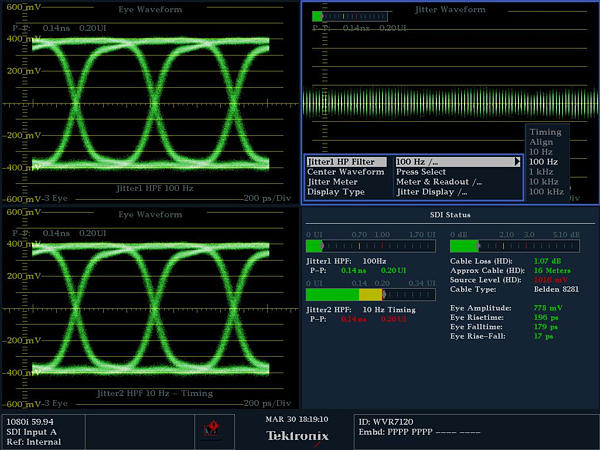Click Press Select for Center Waveform
This screenshot has width=600, height=450.
421,171
